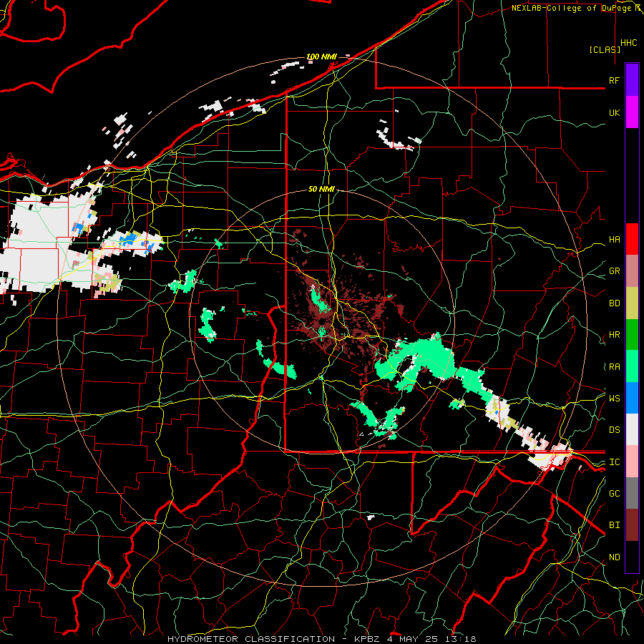Choose the blue WS legend swatch
The image size is (644, 644).
click(632, 398)
